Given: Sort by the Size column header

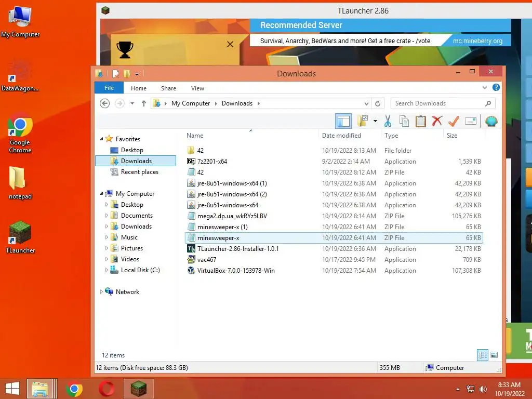Looking at the screenshot, I should pos(452,136).
